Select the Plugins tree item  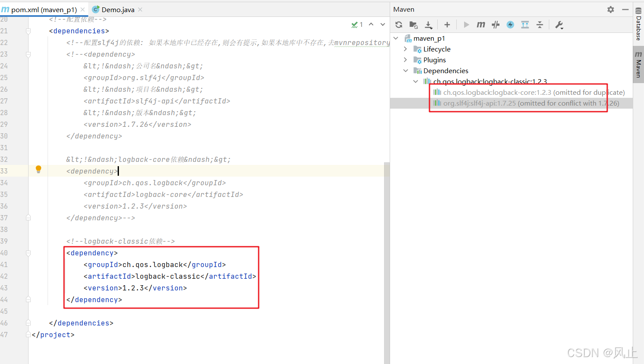tap(435, 60)
